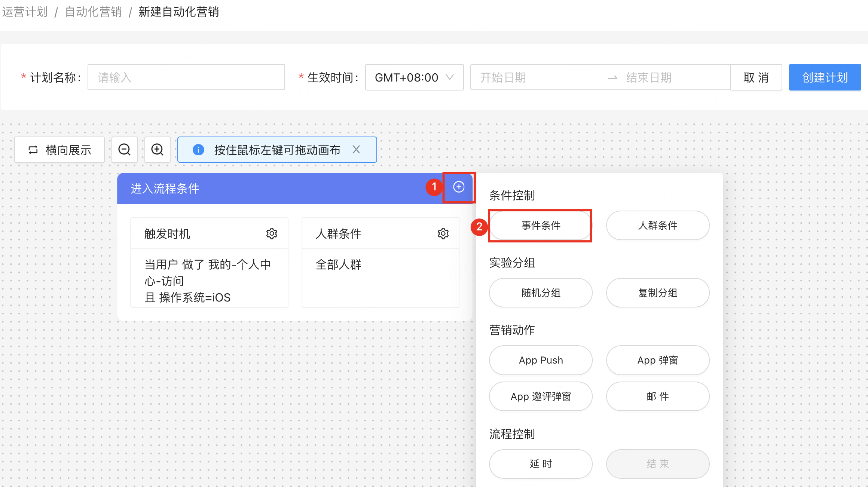This screenshot has height=487, width=868.
Task: Click the 新建自动化营销 breadcrumb text
Action: pos(178,12)
